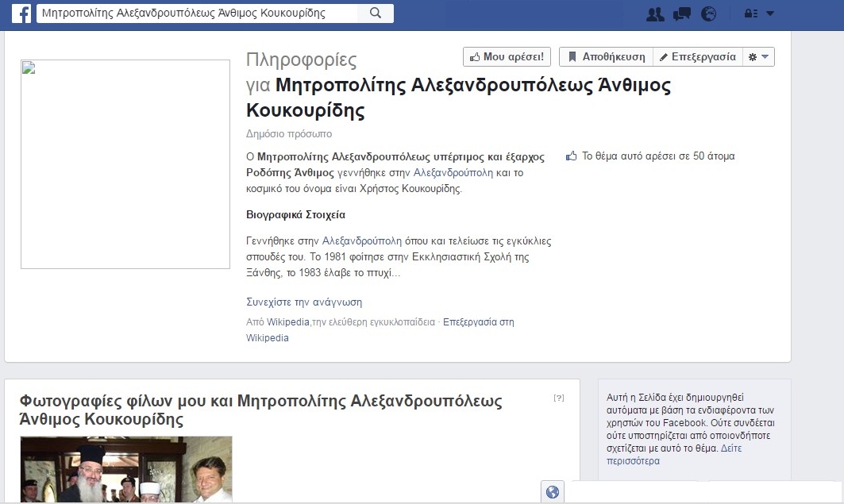The image size is (844, 504).
Task: Toggle the 'Μου αρέσει!' like button
Action: click(x=507, y=57)
